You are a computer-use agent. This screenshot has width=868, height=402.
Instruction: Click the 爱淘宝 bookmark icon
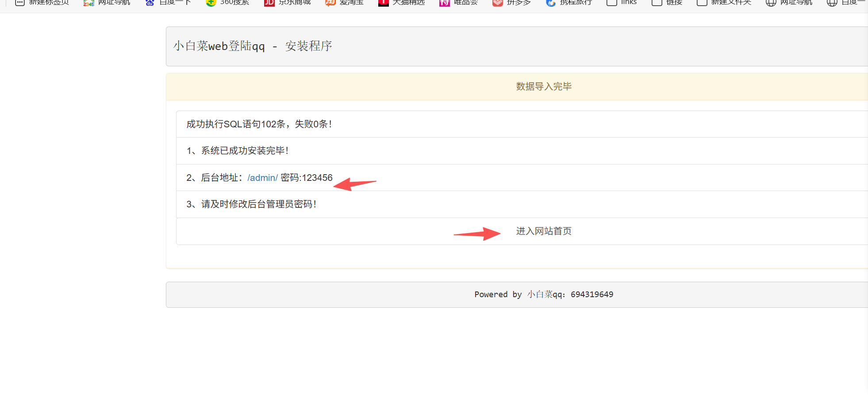click(x=330, y=3)
